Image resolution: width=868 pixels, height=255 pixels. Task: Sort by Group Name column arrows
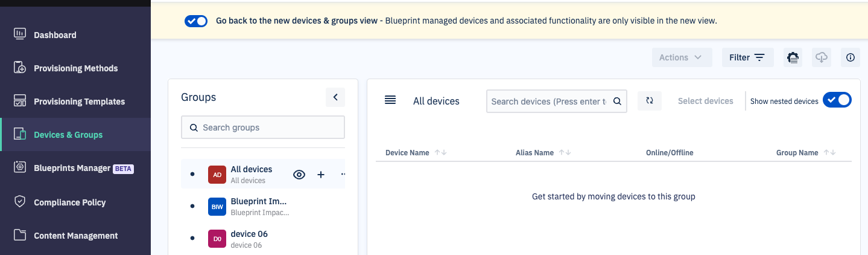(x=829, y=153)
